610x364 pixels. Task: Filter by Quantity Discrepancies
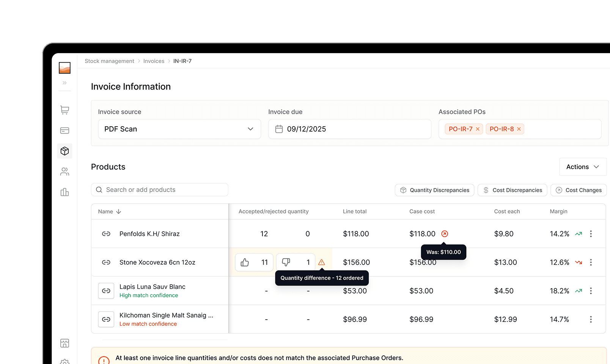click(x=434, y=190)
